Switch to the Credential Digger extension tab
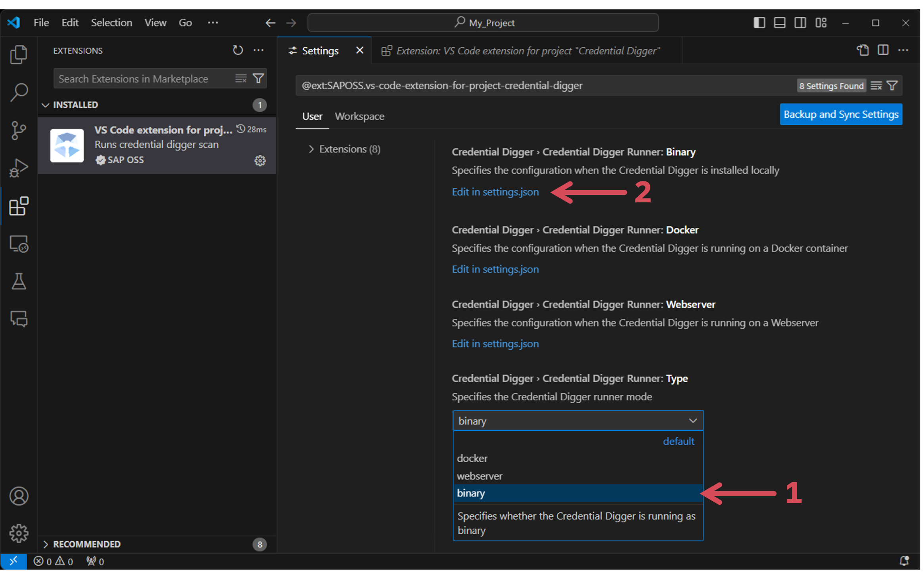Viewport: 924px width, 573px height. 527,50
